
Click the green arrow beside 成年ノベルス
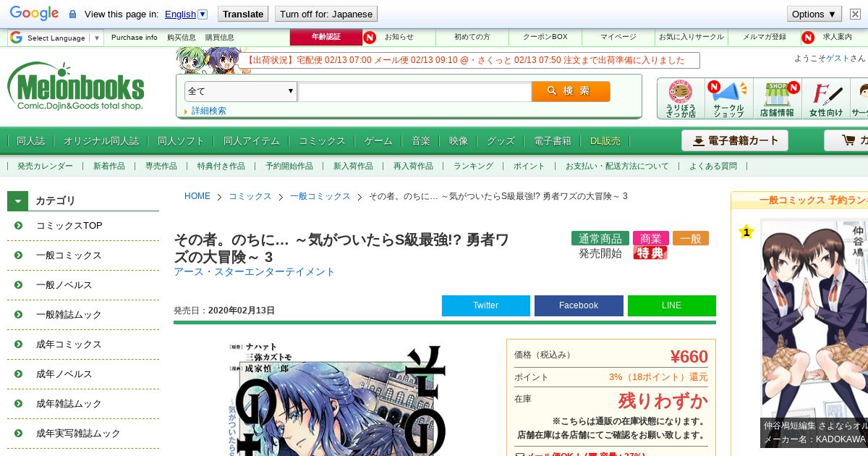coord(18,374)
